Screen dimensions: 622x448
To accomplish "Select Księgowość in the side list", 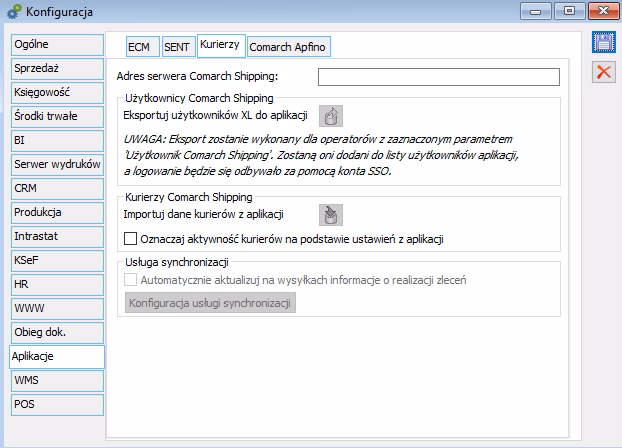I will (x=56, y=93).
